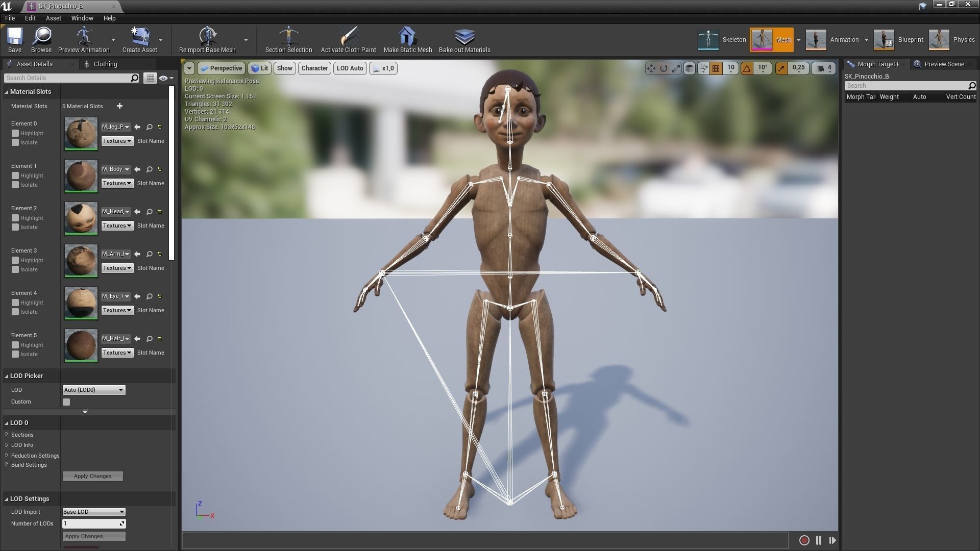Use selected asset for Element 0 material

(x=137, y=127)
